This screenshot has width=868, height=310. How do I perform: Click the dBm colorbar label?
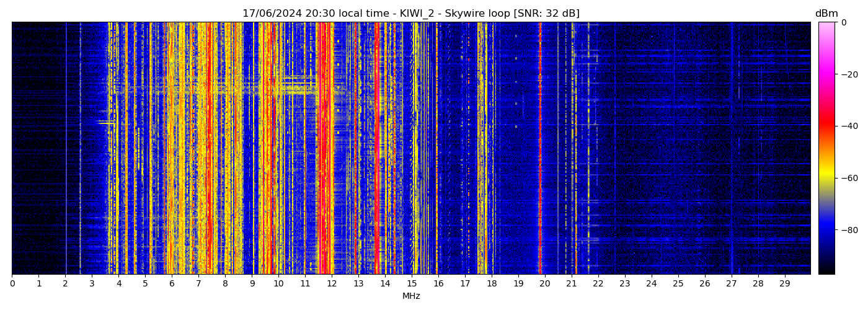(x=826, y=14)
